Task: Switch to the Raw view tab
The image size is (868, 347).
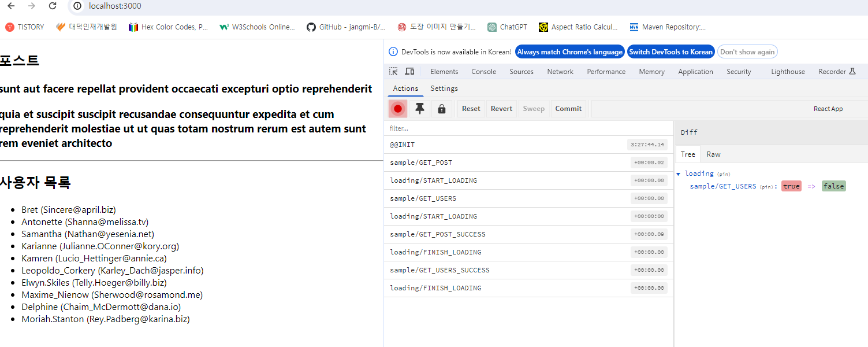Action: pyautogui.click(x=713, y=154)
